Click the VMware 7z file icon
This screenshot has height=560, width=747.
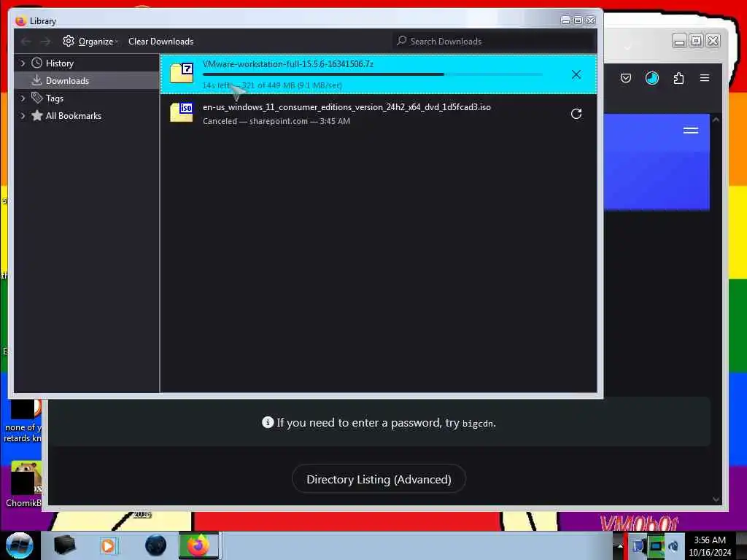click(182, 73)
